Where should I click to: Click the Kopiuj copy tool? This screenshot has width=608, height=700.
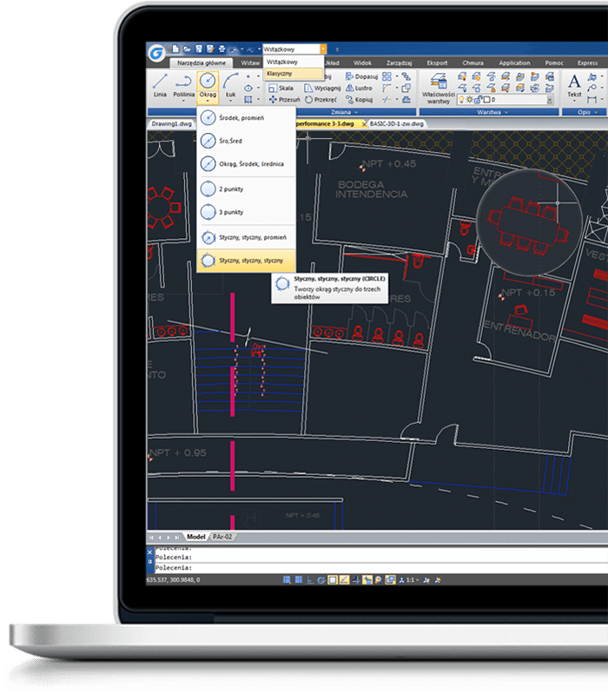(360, 100)
